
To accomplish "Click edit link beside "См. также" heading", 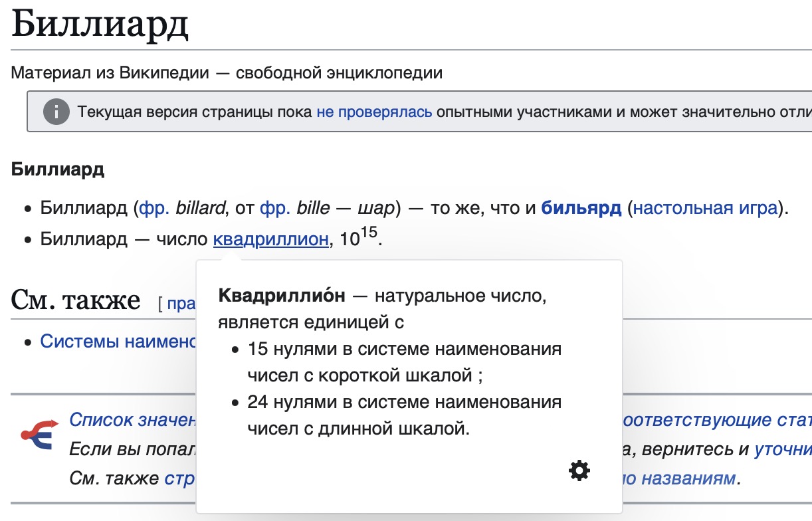I will tap(181, 304).
